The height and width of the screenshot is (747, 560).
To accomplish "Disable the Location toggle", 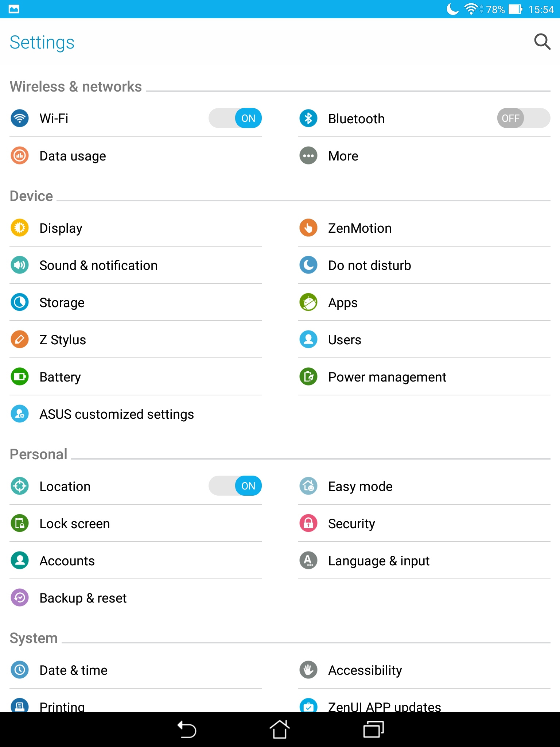I will point(235,486).
